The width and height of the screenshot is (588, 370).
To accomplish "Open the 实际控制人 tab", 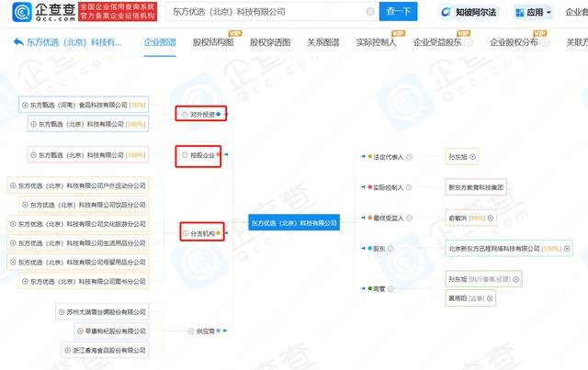I will [x=376, y=42].
